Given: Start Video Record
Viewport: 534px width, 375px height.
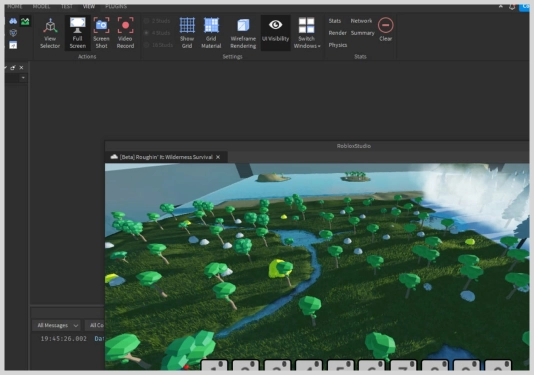Looking at the screenshot, I should click(125, 33).
